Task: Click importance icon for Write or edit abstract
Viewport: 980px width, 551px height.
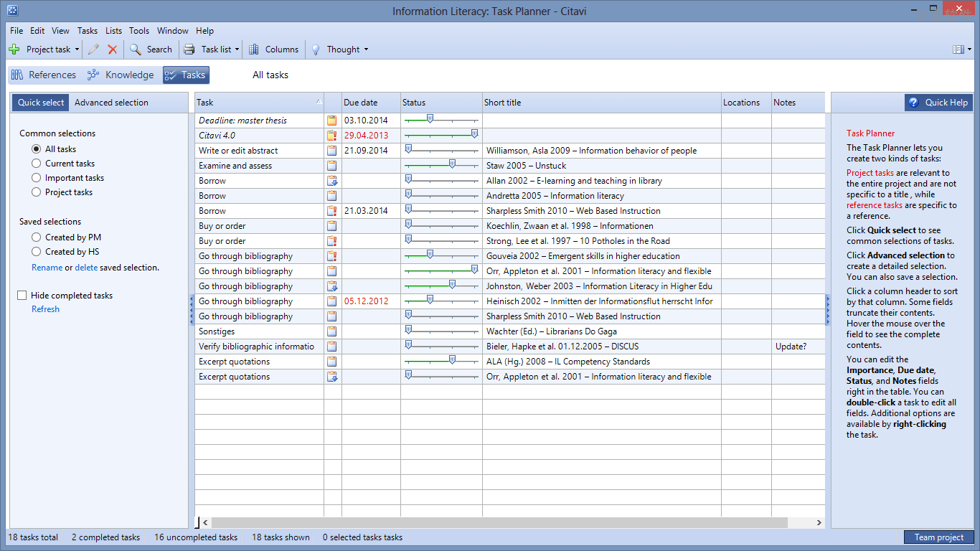Action: click(x=332, y=151)
